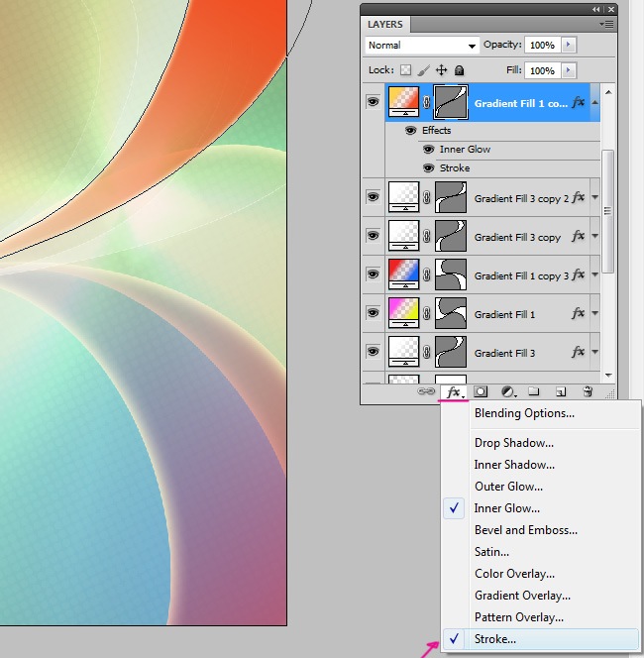Click the Create new layer icon
Image resolution: width=644 pixels, height=658 pixels.
tap(561, 392)
